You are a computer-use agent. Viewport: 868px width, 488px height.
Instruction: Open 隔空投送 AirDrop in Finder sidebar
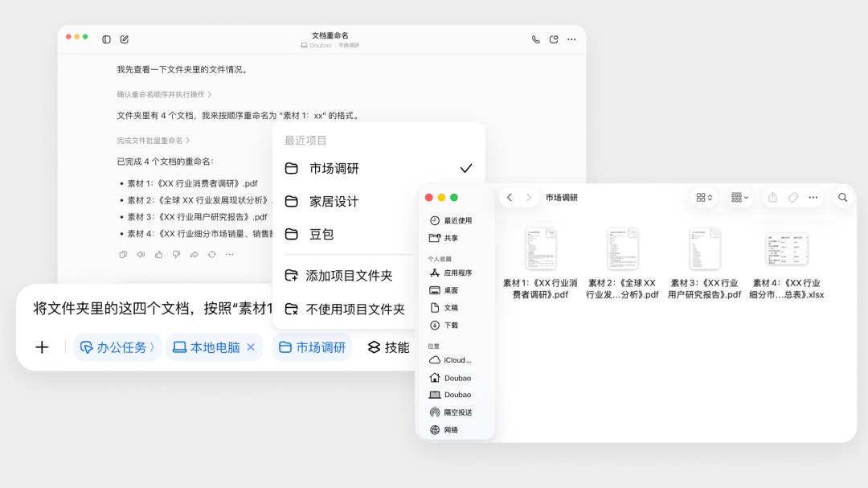(x=451, y=412)
